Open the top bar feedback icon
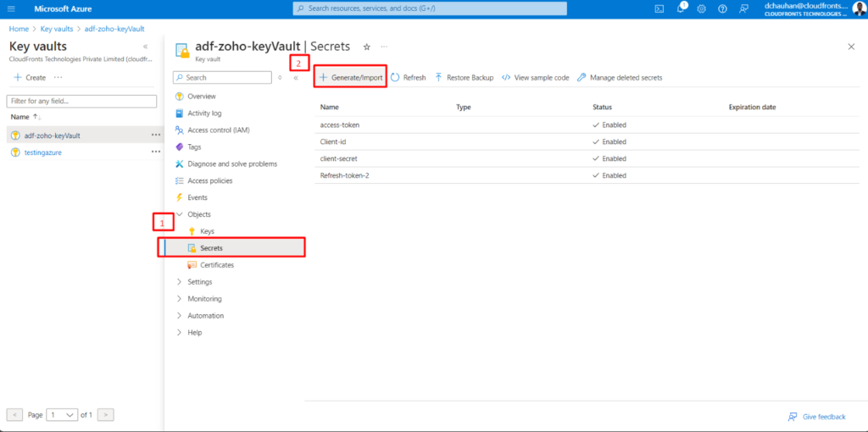Viewport: 868px width, 432px height. [x=744, y=8]
